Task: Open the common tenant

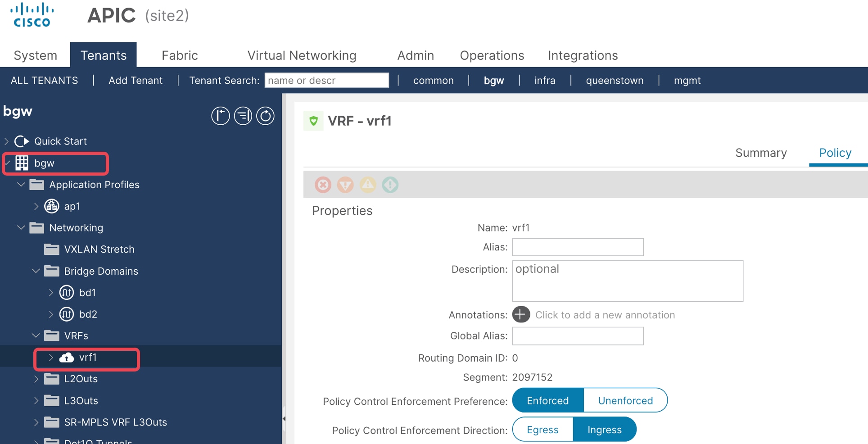Action: (x=433, y=81)
